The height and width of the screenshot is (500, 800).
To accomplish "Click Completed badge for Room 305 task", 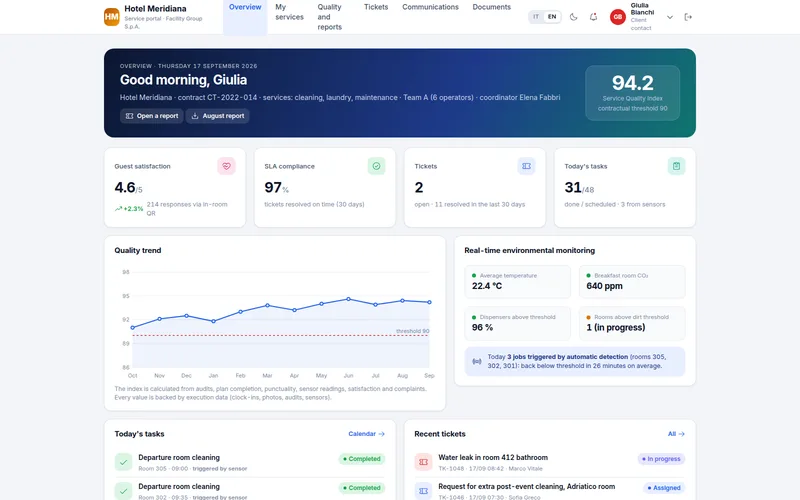I will tap(362, 459).
